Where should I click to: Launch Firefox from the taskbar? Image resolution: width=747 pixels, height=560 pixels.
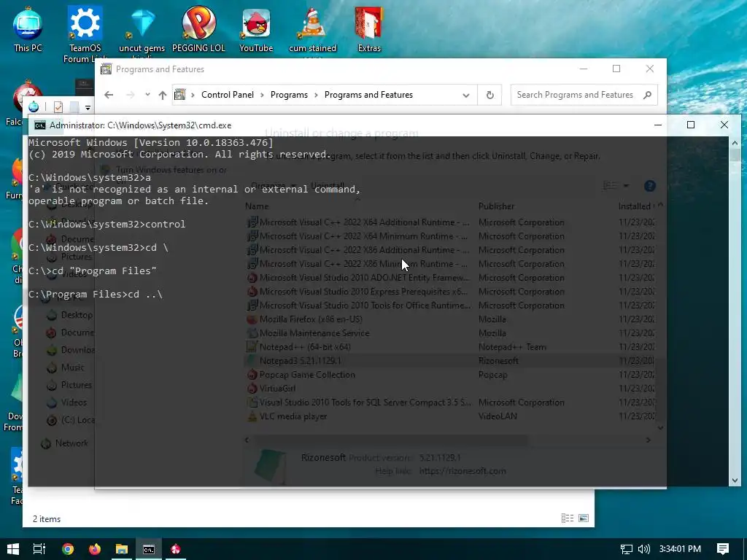[95, 549]
